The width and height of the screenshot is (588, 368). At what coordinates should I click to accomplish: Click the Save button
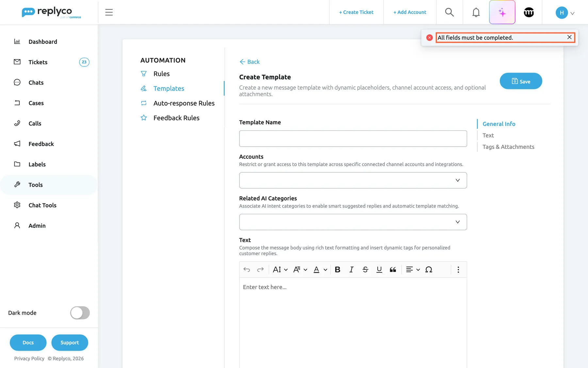pyautogui.click(x=521, y=81)
